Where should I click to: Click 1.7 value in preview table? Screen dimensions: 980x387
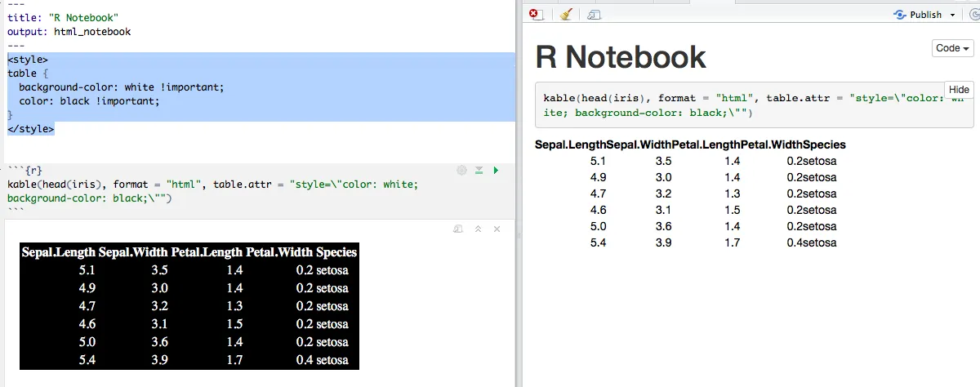pos(733,242)
